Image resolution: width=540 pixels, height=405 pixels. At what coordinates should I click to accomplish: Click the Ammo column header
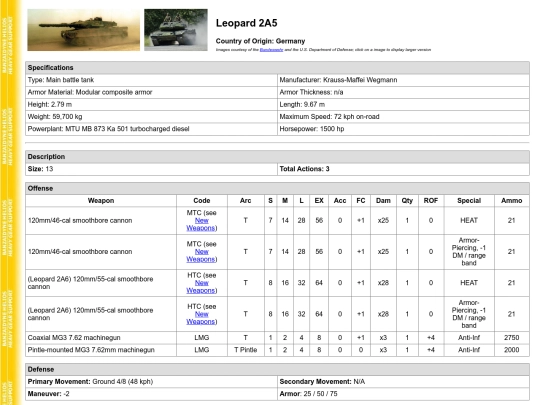512,200
